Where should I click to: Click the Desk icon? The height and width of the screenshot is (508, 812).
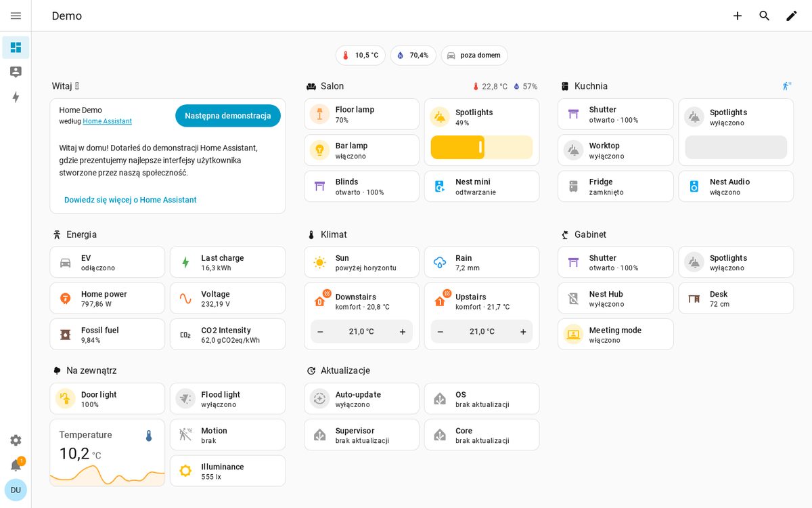(x=694, y=299)
